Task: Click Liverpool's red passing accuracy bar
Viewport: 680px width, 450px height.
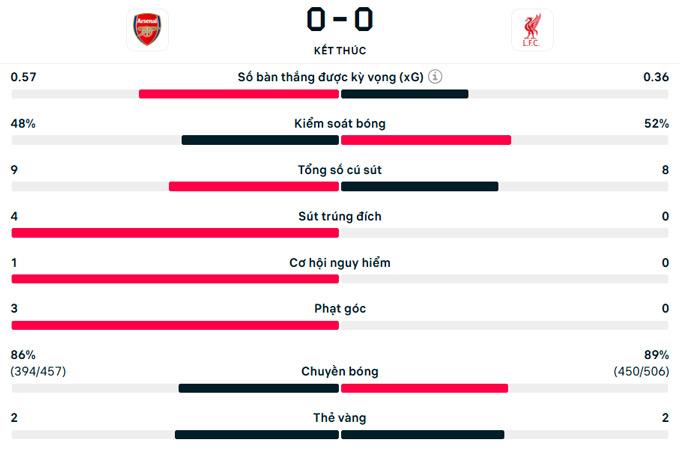Action: click(x=424, y=388)
